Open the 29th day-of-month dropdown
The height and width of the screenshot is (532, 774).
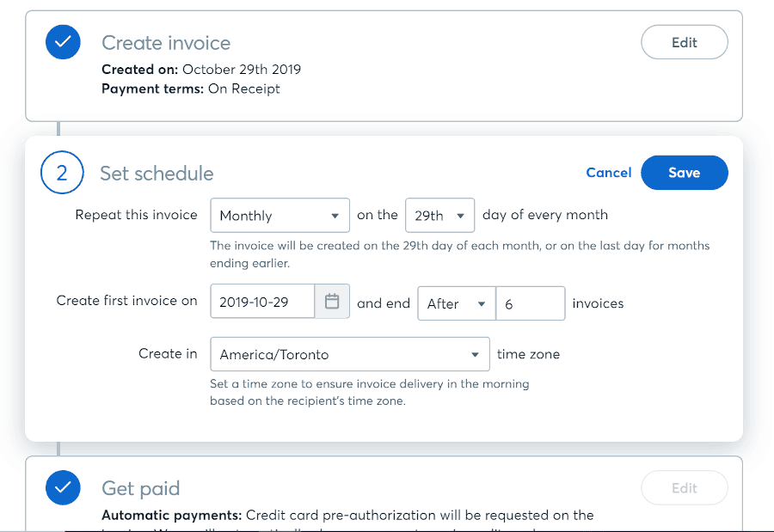439,215
